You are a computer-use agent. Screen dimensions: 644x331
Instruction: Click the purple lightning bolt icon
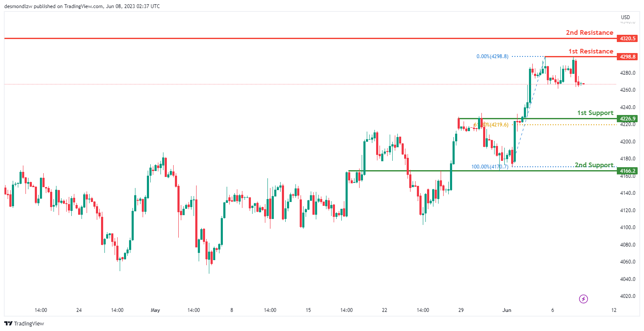[583, 299]
